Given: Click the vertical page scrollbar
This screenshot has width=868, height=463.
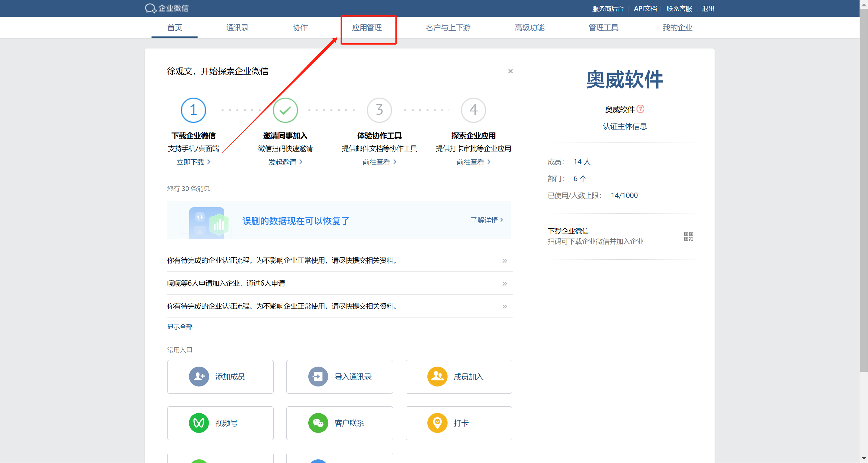Looking at the screenshot, I should click(x=863, y=190).
